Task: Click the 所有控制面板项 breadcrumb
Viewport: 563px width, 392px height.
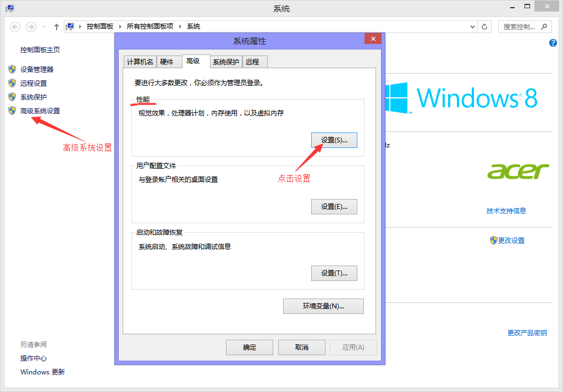Action: point(150,26)
